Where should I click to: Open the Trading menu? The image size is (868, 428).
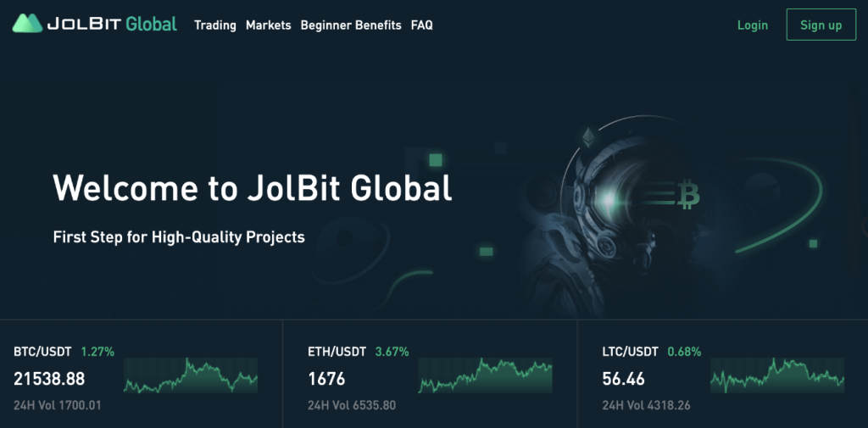click(x=215, y=25)
